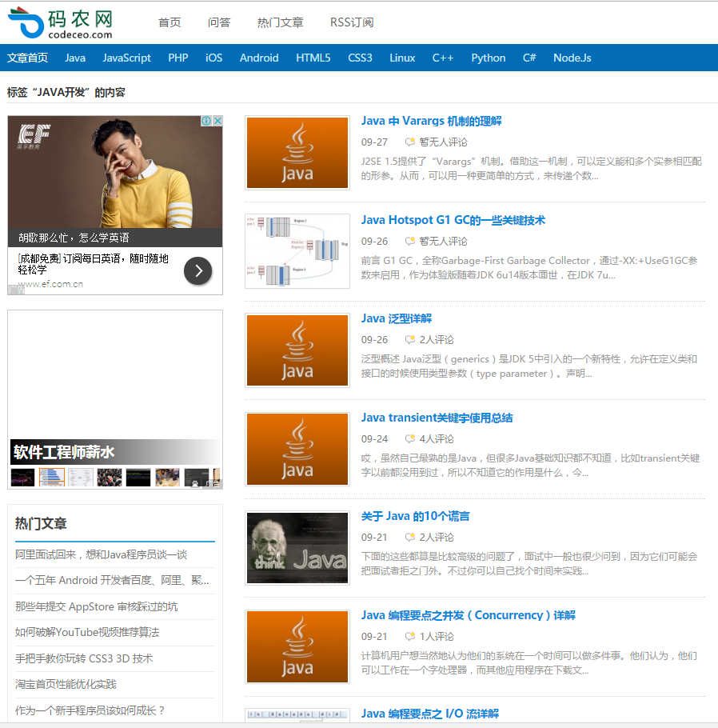This screenshot has height=728, width=718.
Task: Open the G1 GC diagram thumbnail
Action: (297, 251)
